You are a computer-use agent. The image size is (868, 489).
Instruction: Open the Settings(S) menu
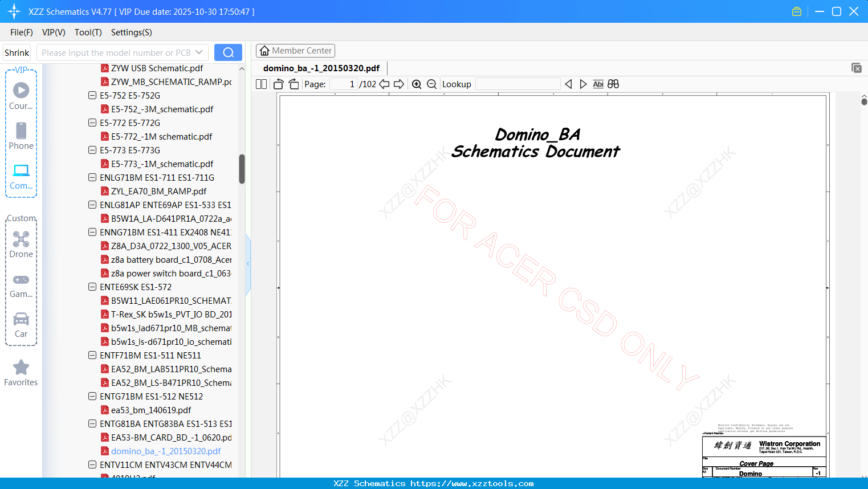pos(132,32)
